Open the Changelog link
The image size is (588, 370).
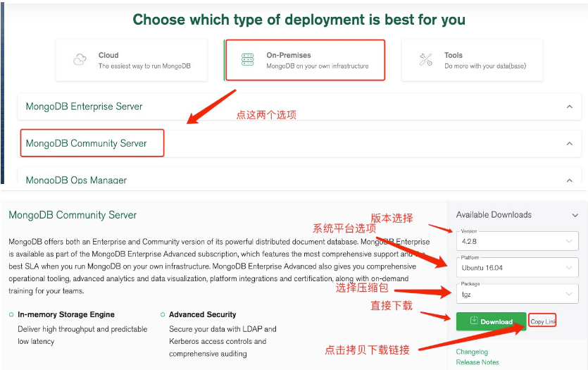tap(472, 352)
